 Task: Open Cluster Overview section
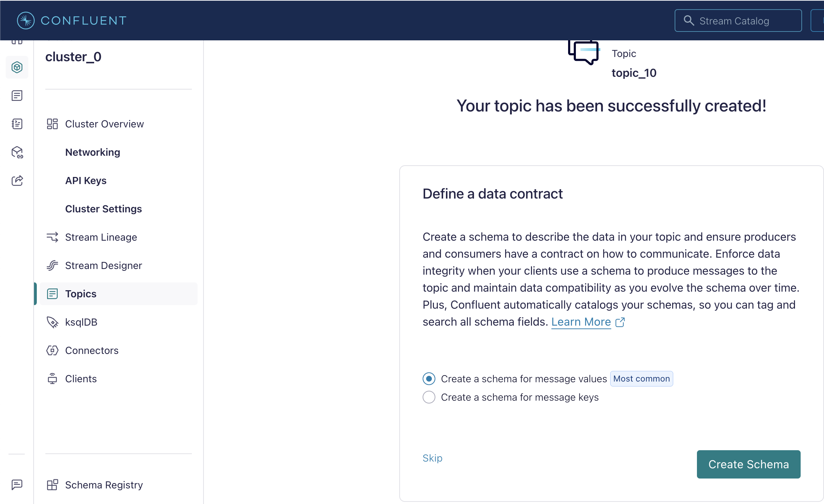104,124
